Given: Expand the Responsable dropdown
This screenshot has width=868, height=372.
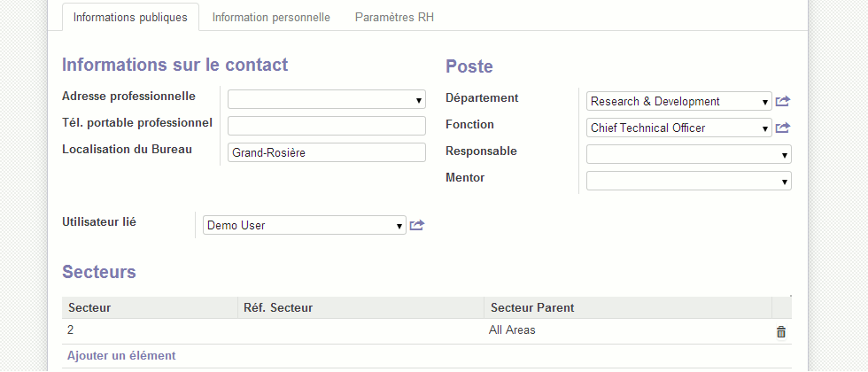Looking at the screenshot, I should click(785, 154).
